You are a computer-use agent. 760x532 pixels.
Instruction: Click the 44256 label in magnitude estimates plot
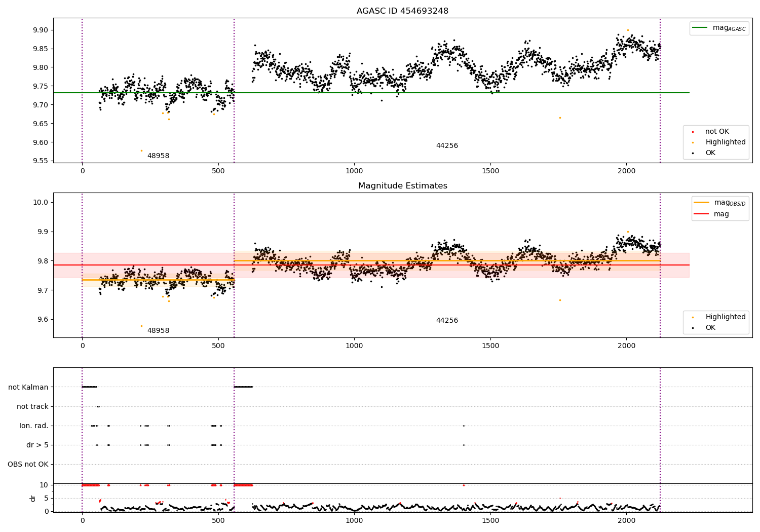(x=447, y=321)
